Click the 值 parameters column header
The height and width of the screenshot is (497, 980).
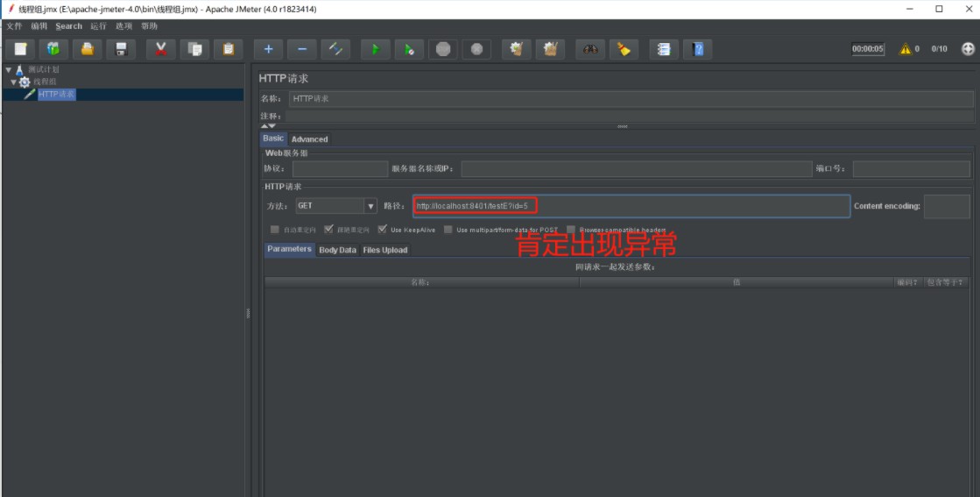737,282
